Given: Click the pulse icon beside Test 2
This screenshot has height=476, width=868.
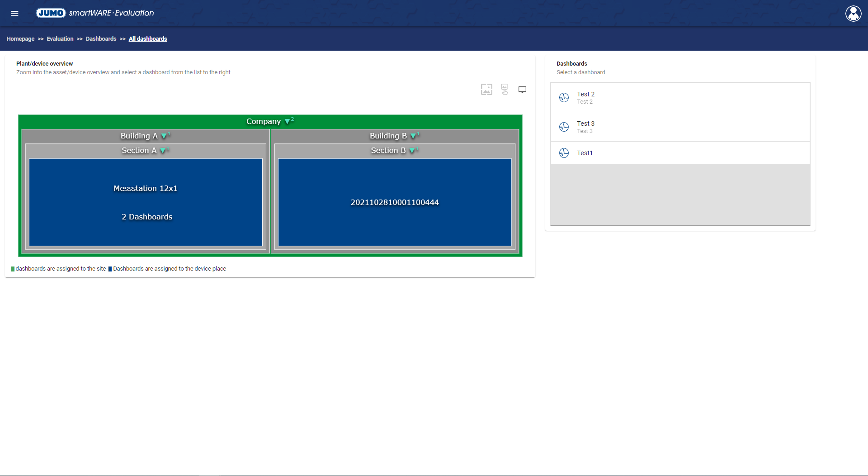Looking at the screenshot, I should (564, 97).
